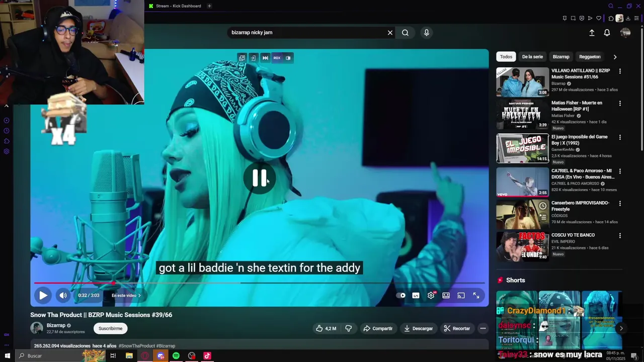Toggle the autoplay switch in player

(401, 296)
